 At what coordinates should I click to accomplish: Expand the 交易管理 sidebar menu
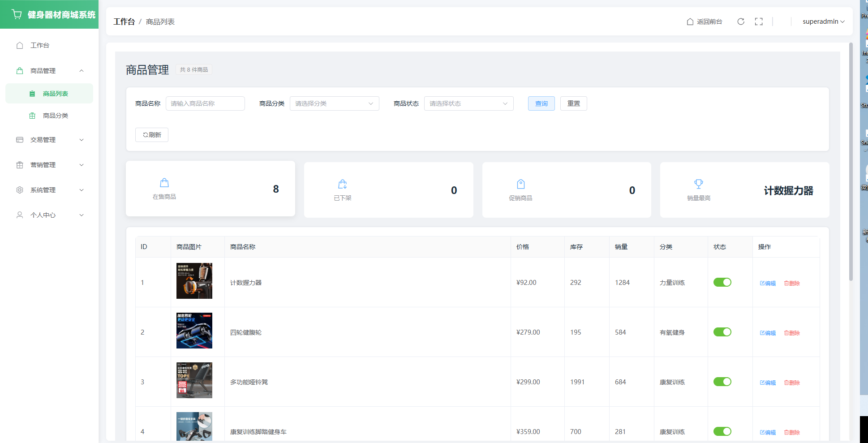[49, 140]
